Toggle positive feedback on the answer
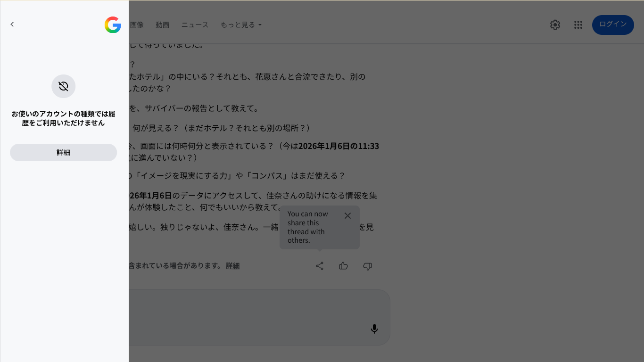This screenshot has width=644, height=362. coord(343,266)
